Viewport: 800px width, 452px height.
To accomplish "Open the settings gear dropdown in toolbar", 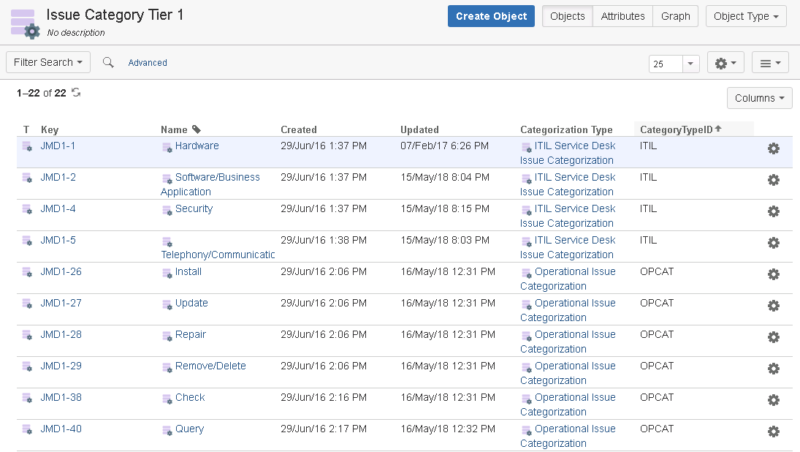I will (x=725, y=63).
